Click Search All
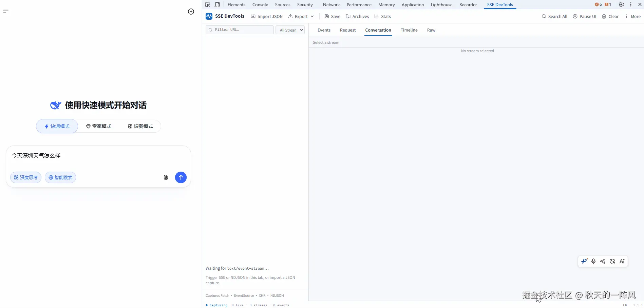This screenshot has height=308, width=644. click(x=554, y=16)
